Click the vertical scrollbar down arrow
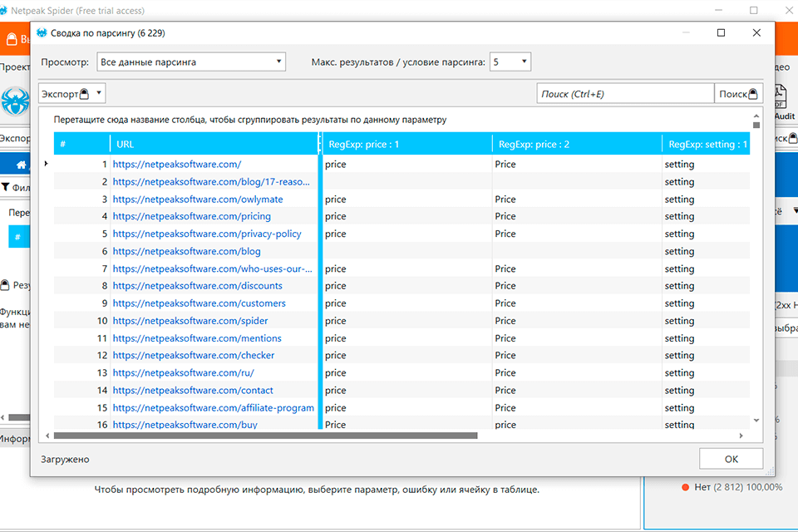 756,420
